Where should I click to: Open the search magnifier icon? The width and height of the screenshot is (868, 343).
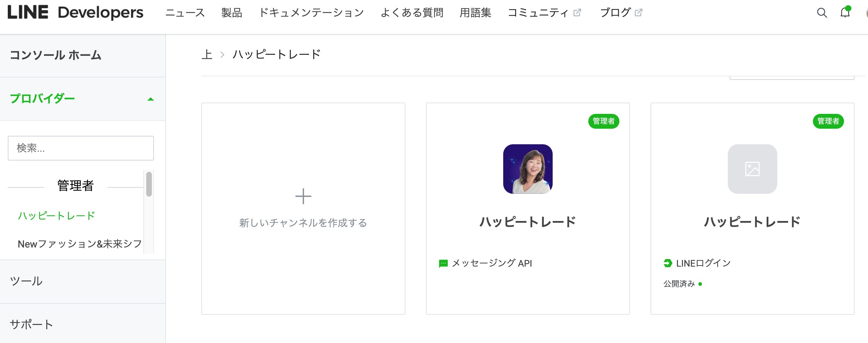point(822,13)
